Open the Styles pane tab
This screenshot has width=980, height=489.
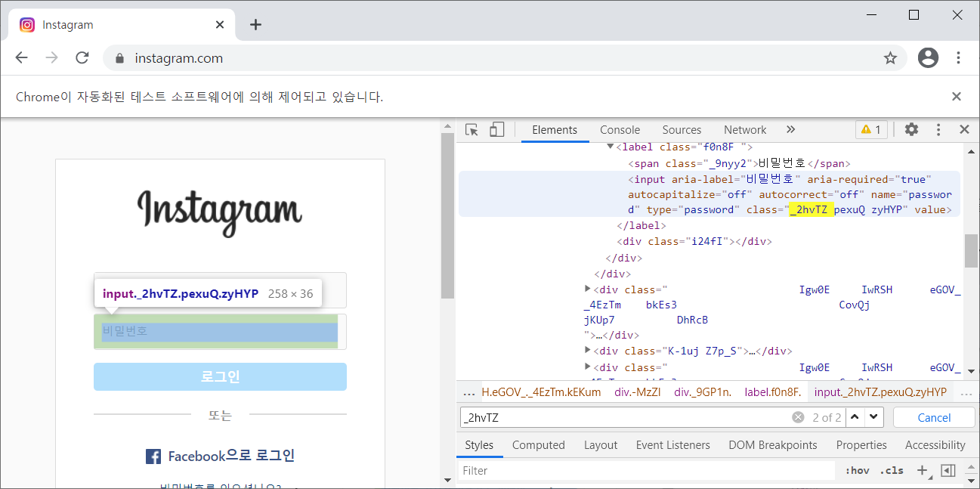[x=479, y=445]
